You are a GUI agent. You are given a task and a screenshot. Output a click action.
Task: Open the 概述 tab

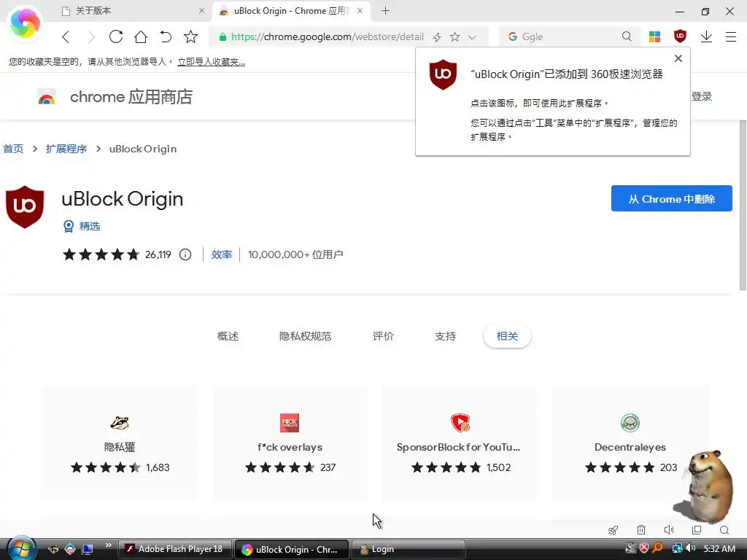[228, 336]
